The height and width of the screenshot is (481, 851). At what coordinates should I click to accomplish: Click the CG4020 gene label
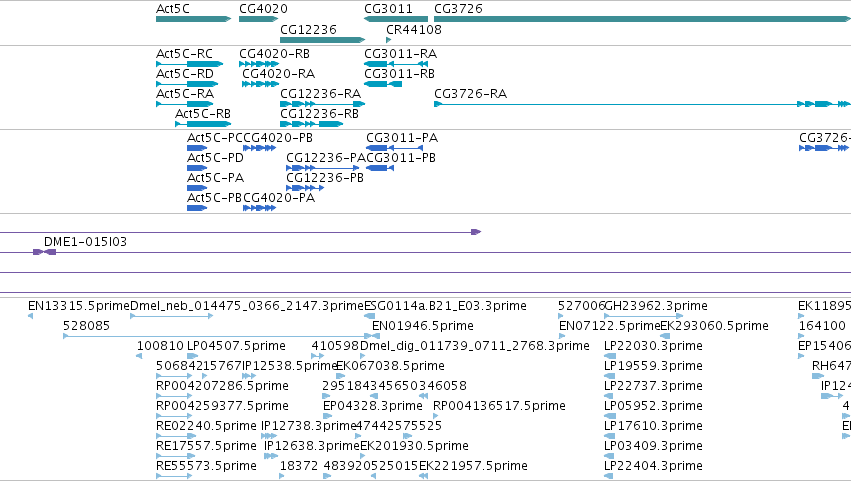pyautogui.click(x=263, y=9)
